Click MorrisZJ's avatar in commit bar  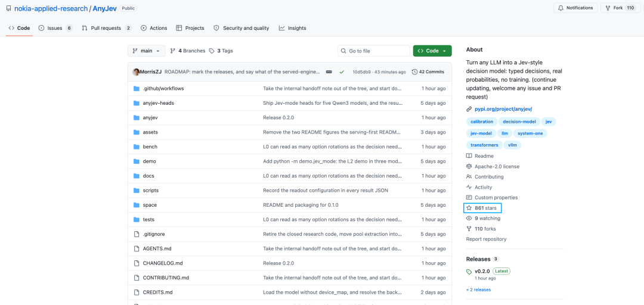point(136,72)
